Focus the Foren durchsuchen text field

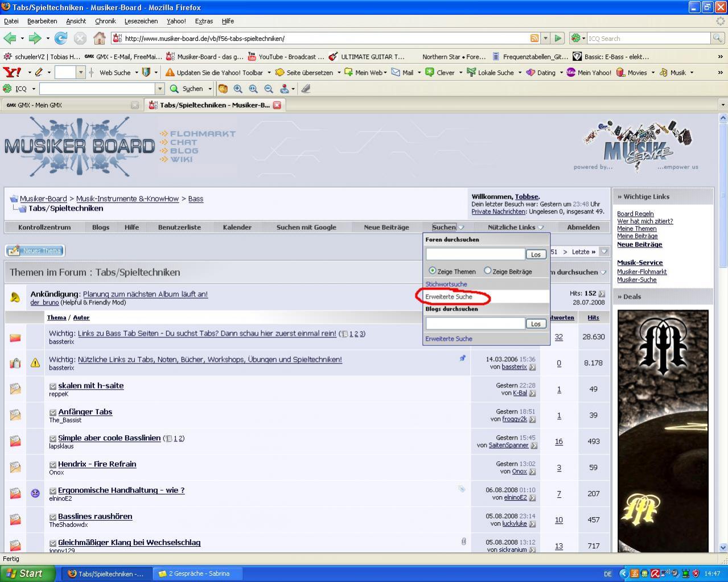coord(475,254)
